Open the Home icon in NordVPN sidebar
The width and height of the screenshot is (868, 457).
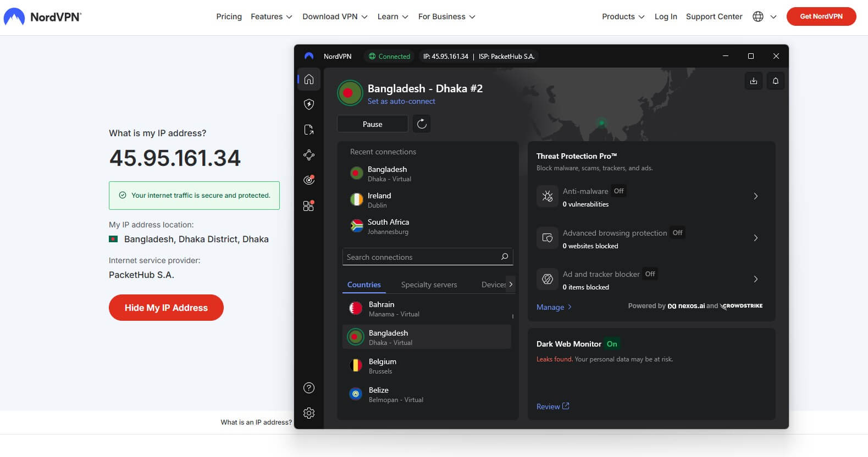(309, 79)
